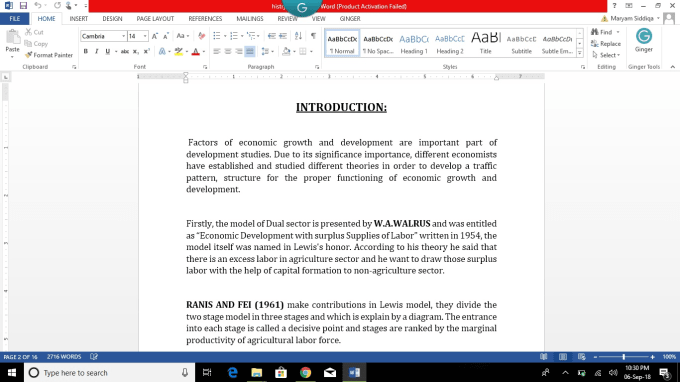This screenshot has width=680, height=382.
Task: Click the Increase Indent icon
Action: click(283, 36)
